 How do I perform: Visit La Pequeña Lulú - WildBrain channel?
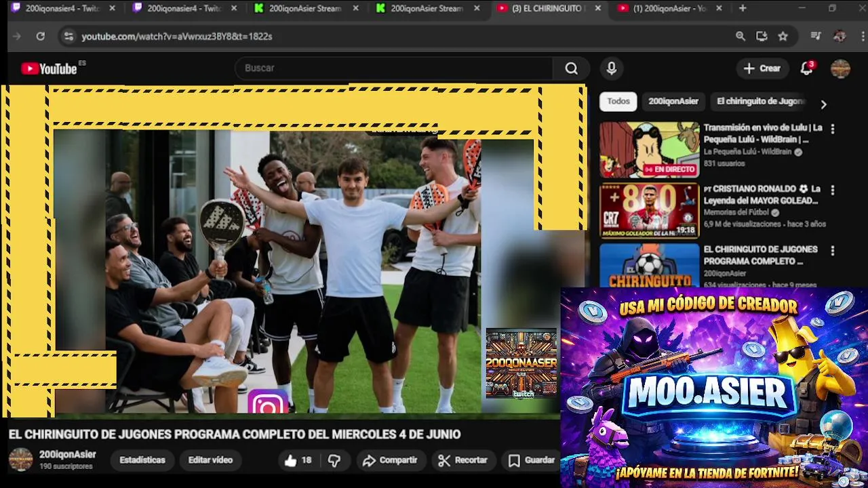747,152
